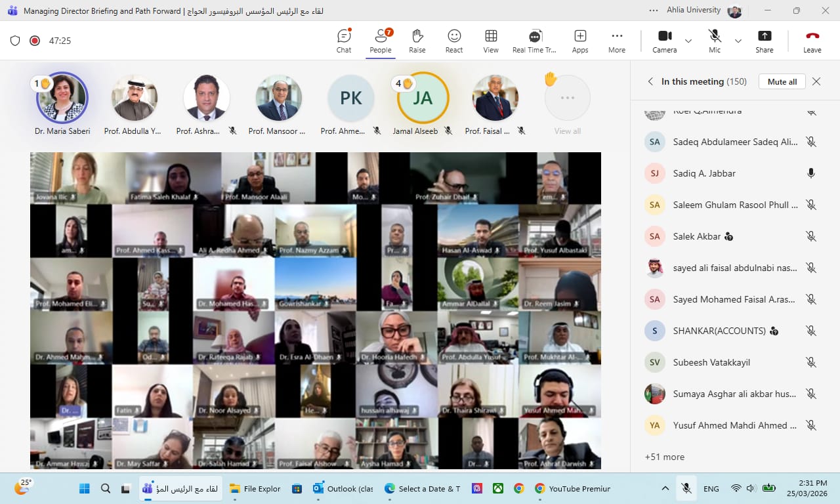
Task: Share your screen content
Action: [765, 41]
